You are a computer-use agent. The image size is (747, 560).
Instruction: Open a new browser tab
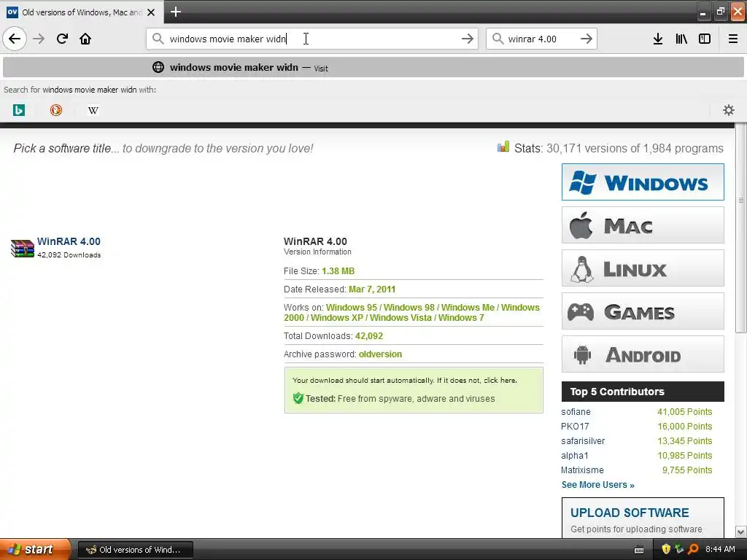click(175, 12)
